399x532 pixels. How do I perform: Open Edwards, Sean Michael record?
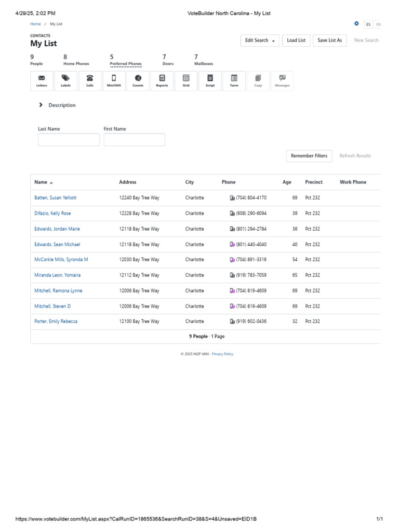(x=57, y=244)
